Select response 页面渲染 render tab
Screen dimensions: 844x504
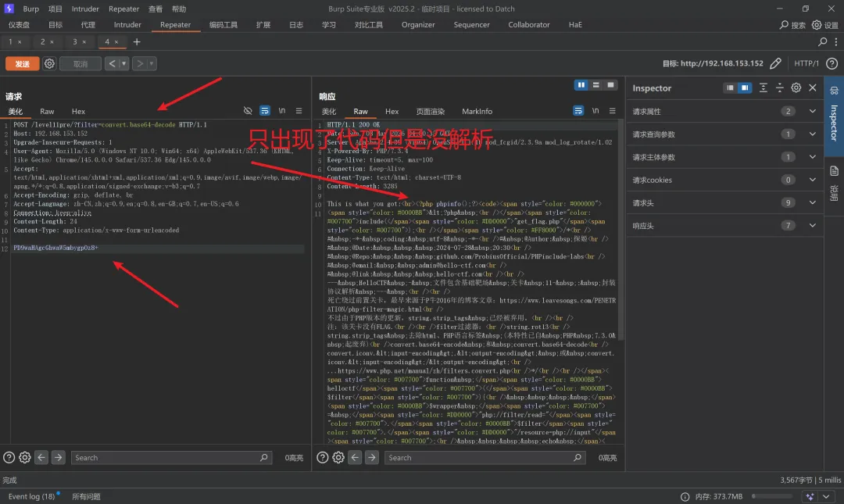tap(430, 112)
